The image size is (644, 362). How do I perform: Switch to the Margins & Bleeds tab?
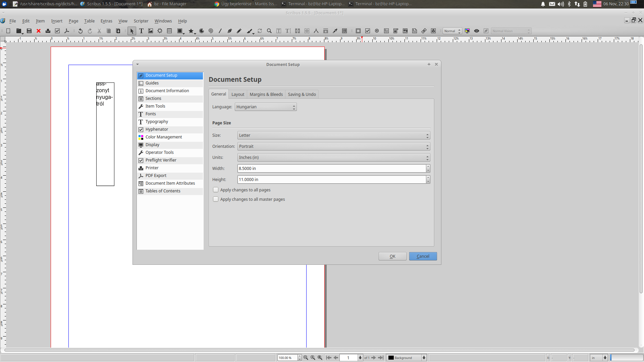[x=266, y=95]
